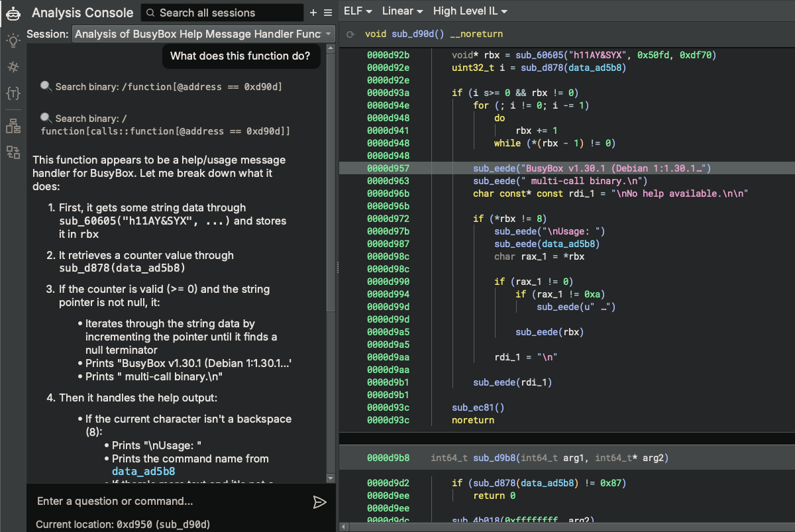Open the {T} types panel icon
The width and height of the screenshot is (795, 532).
[x=13, y=93]
